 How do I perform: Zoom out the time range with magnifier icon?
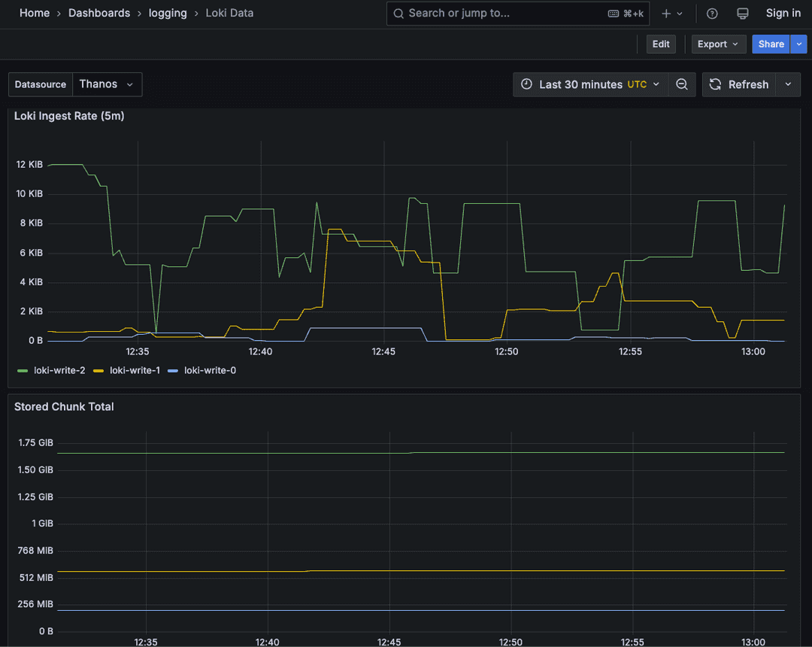click(x=682, y=84)
